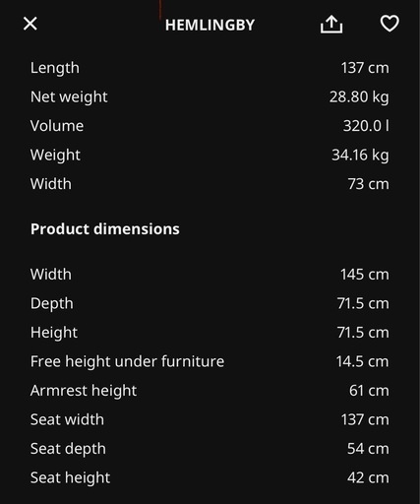Click the product Width 145 cm value
This screenshot has width=420, height=504.
(365, 275)
